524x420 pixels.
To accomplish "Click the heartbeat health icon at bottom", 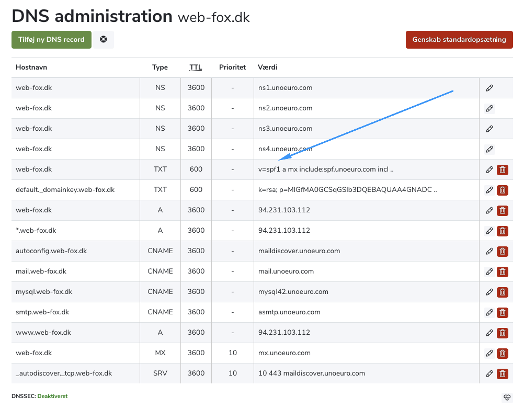I will coord(507,398).
